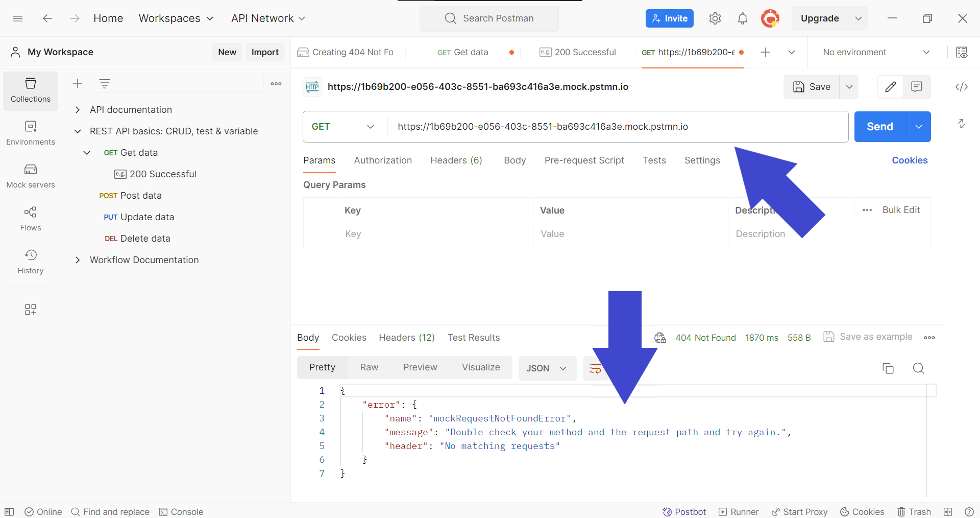
Task: Expand the Workflow Documentation collection
Action: tap(78, 260)
